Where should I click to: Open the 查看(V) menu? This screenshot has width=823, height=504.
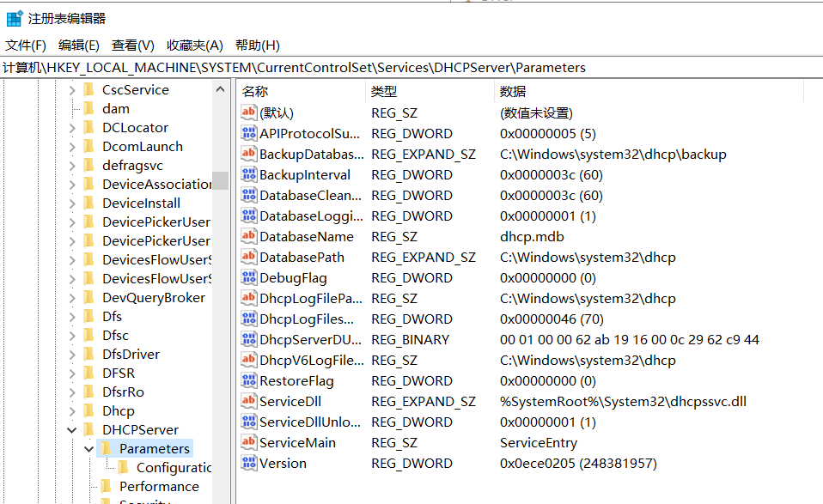pyautogui.click(x=133, y=46)
